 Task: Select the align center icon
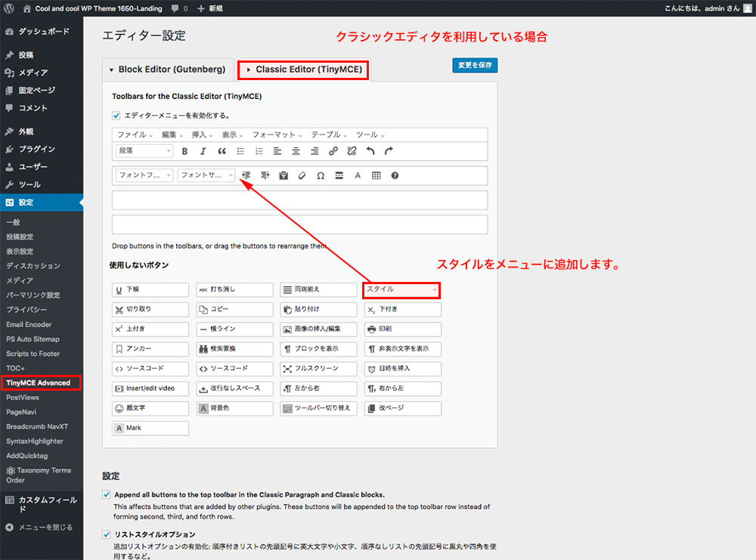click(x=296, y=151)
